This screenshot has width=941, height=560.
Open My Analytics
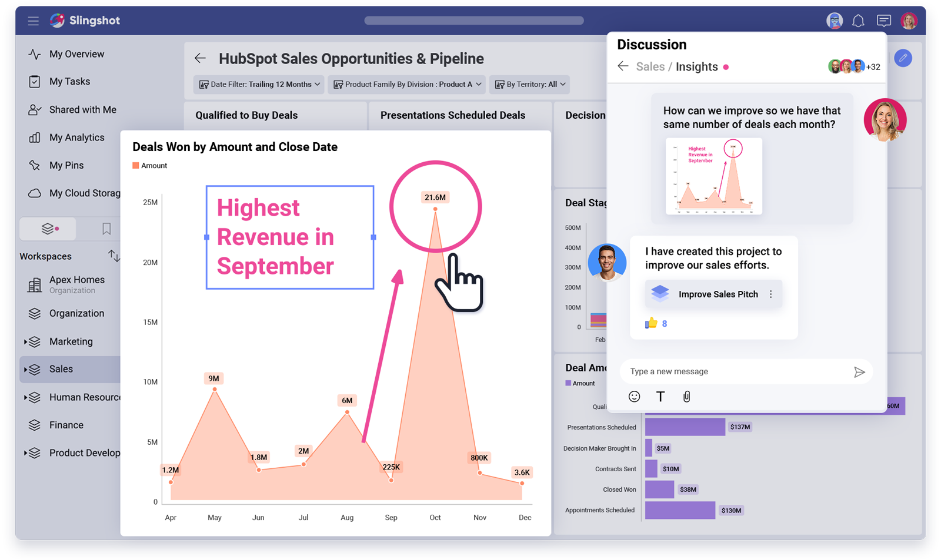pos(76,138)
